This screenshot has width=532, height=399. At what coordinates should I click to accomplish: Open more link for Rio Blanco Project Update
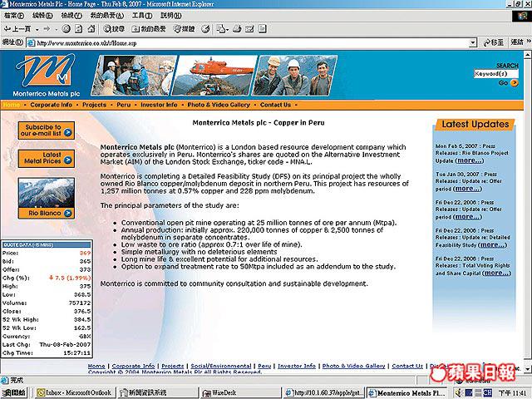[x=470, y=160]
